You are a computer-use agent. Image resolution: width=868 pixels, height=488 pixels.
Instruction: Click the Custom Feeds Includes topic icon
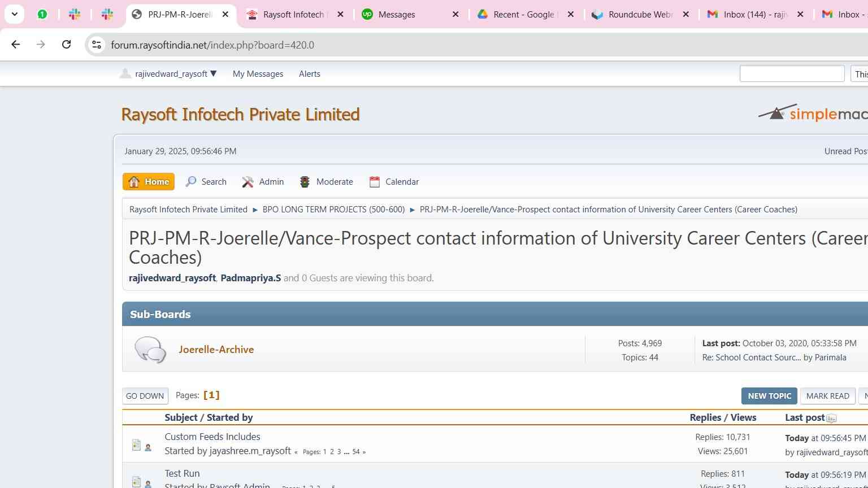[x=136, y=445]
